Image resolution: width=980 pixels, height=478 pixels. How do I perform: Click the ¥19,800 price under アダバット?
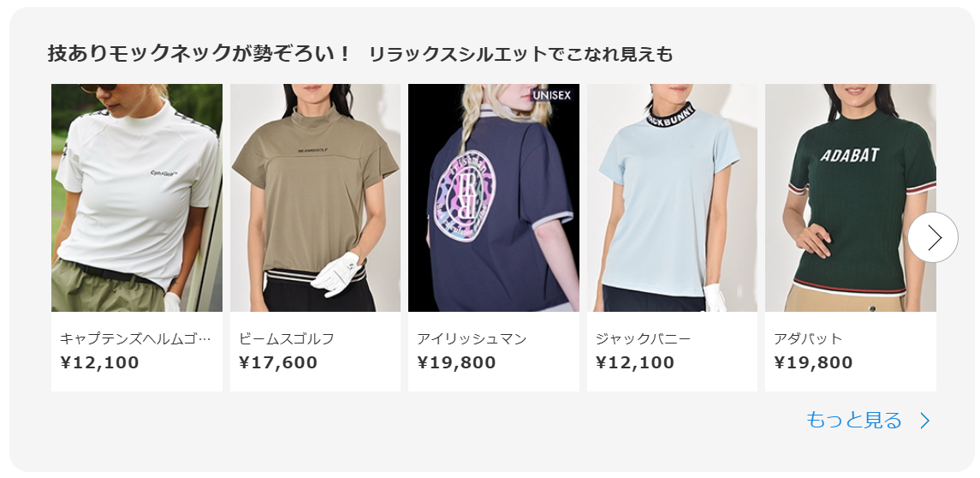tap(813, 363)
